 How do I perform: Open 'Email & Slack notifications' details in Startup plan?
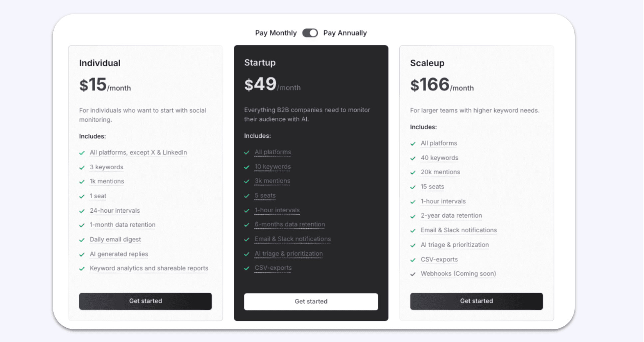[x=292, y=239]
